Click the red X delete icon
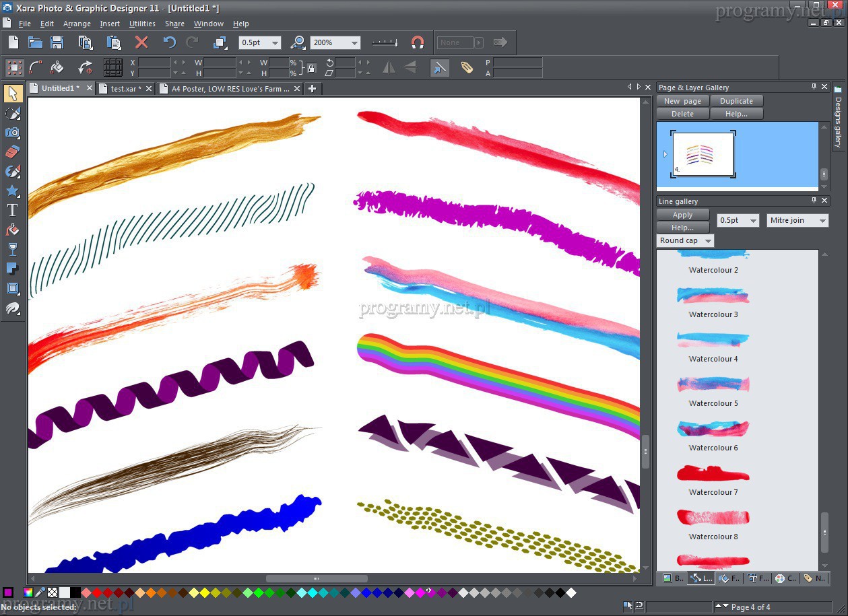 point(141,42)
